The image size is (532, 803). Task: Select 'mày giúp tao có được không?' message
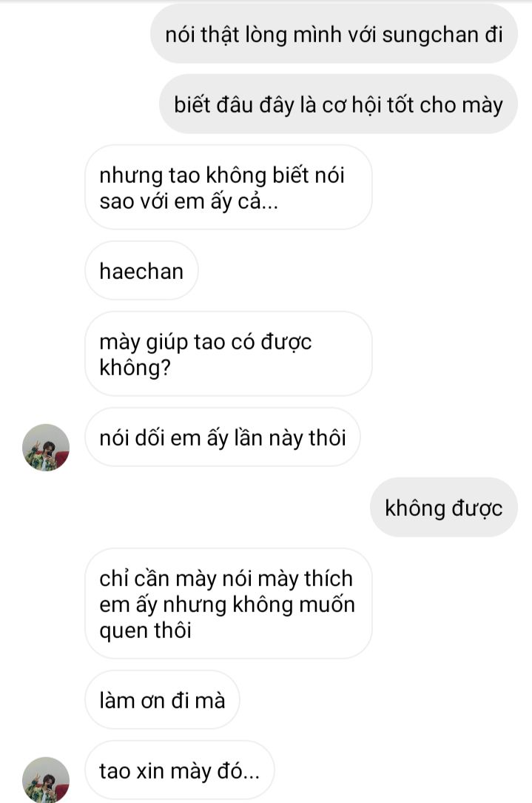tap(229, 354)
